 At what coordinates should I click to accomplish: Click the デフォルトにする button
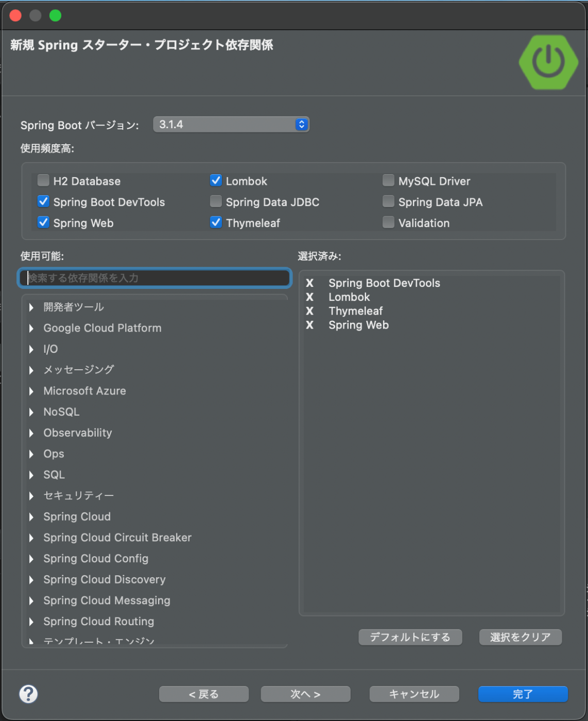point(410,638)
